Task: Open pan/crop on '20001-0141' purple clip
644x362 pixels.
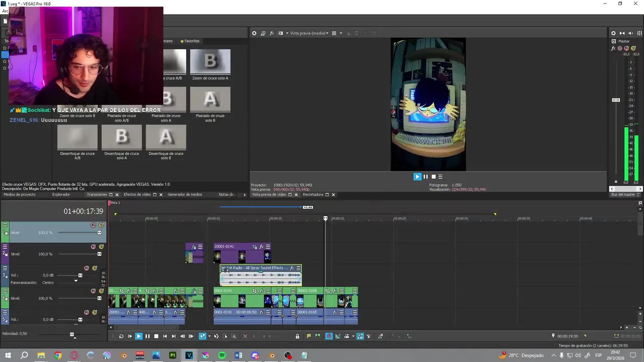Action: tap(255, 247)
